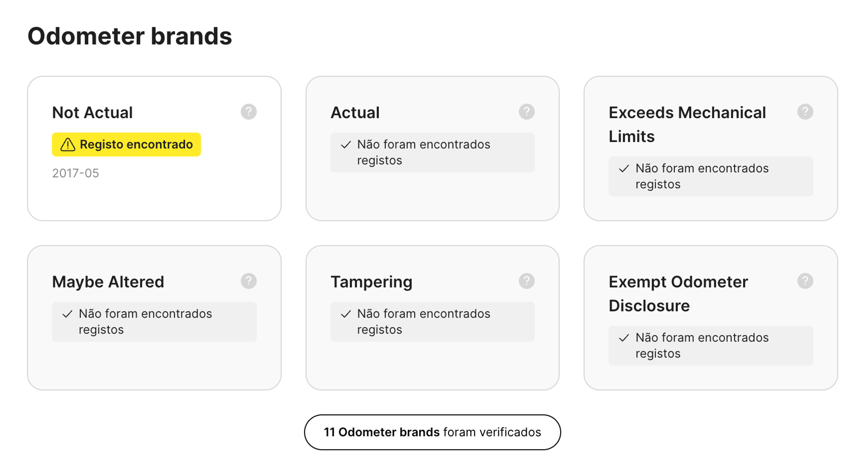Click no-records status in Exempt Odometer Disclosure

tap(710, 346)
